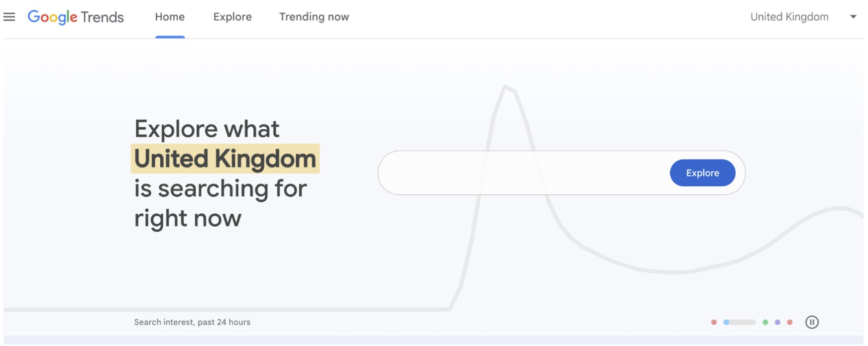Jump to the green carousel dot
The height and width of the screenshot is (346, 868).
(765, 322)
